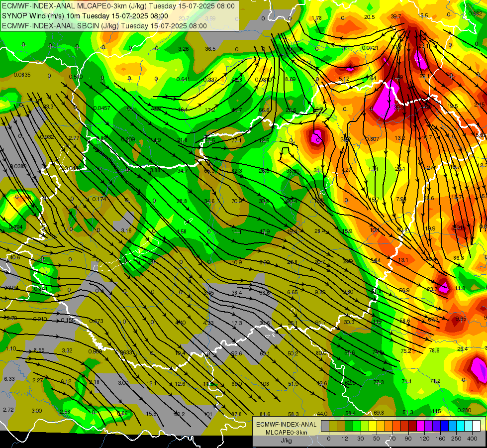
Task: Click the map value 78.6
Action: [x=434, y=351]
